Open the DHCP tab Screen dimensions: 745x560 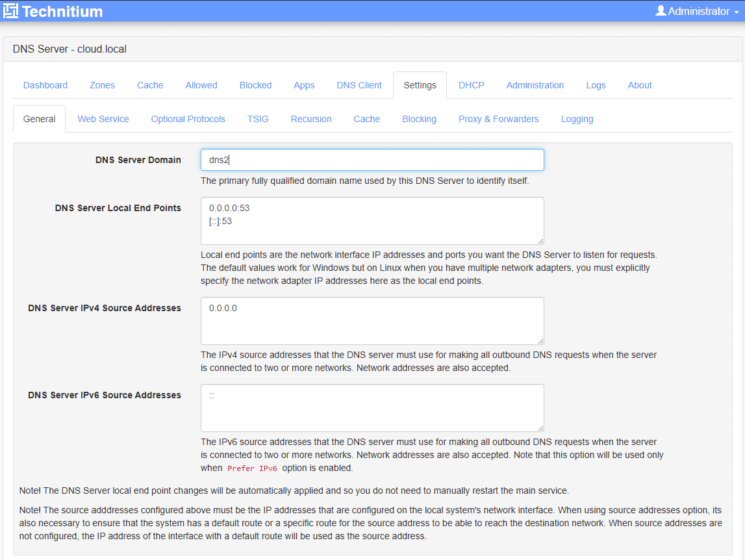[471, 85]
